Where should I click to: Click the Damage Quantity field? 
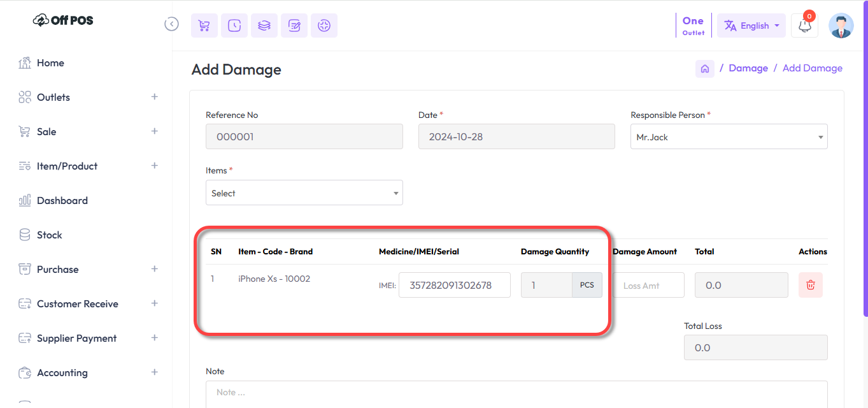click(546, 285)
